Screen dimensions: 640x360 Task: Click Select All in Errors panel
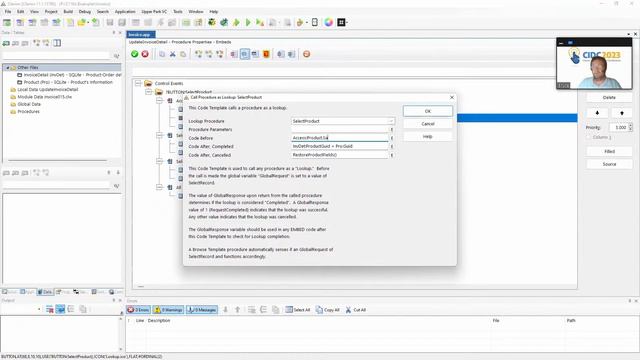pos(298,310)
